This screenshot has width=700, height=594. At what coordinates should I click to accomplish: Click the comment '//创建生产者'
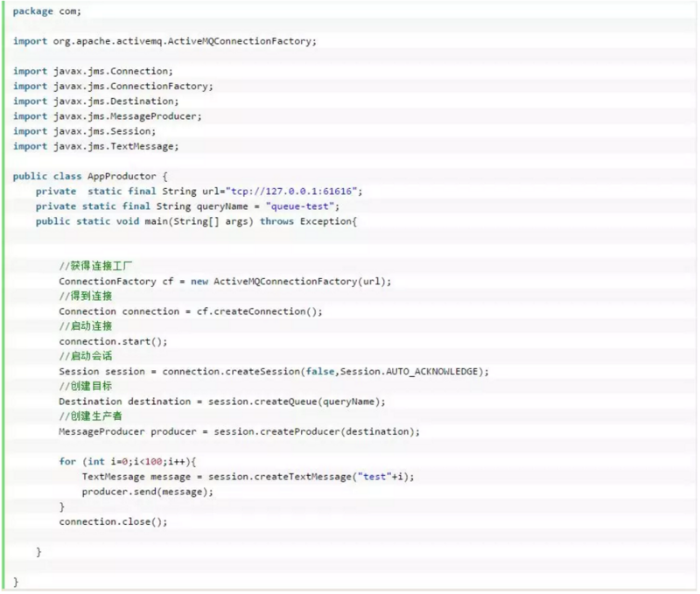pos(91,416)
